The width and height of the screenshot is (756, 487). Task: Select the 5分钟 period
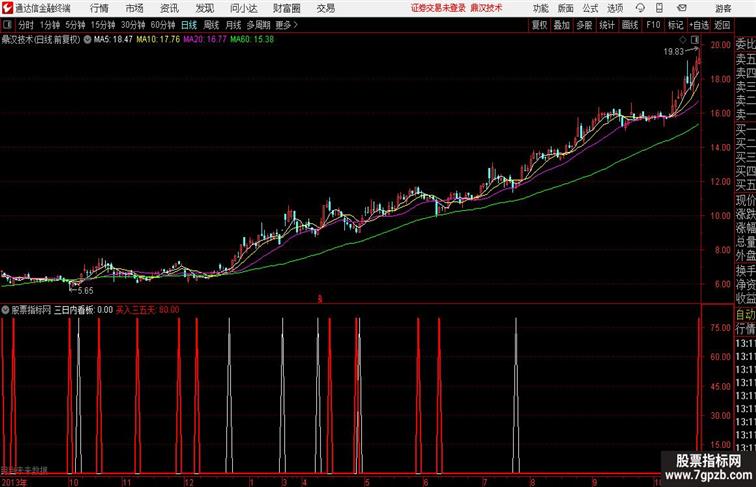click(75, 25)
